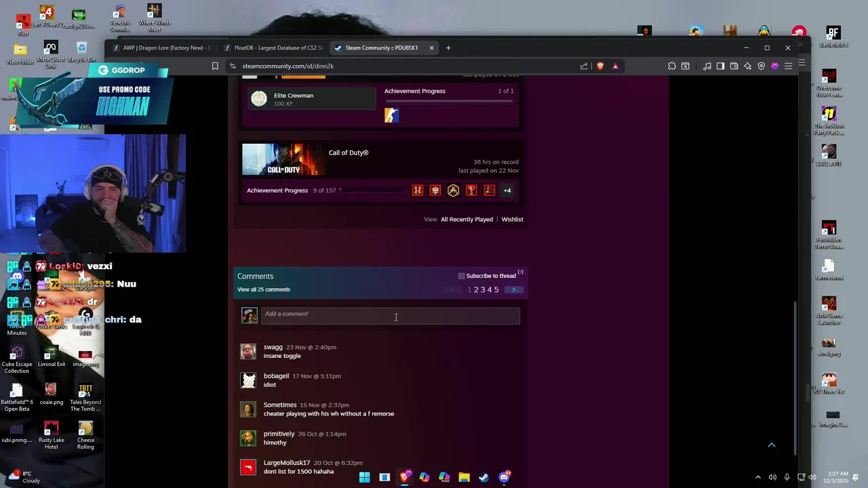
Task: Select the Steam Community PDUBSK1 tab
Action: tap(384, 47)
